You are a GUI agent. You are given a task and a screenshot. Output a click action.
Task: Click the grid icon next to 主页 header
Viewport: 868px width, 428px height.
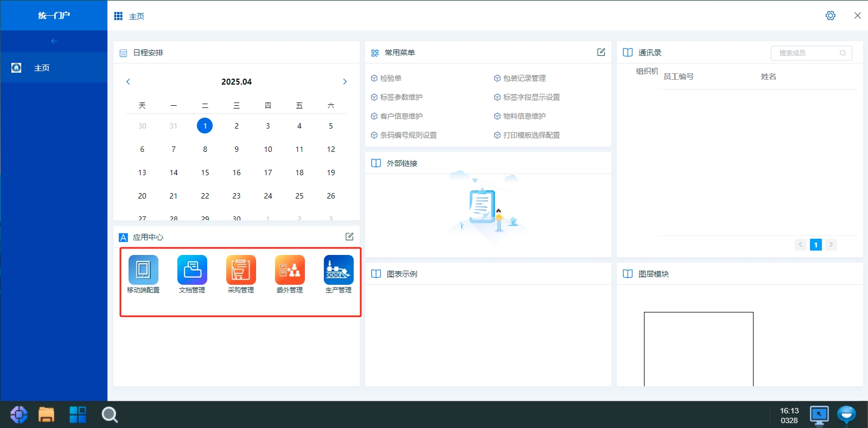coord(118,16)
